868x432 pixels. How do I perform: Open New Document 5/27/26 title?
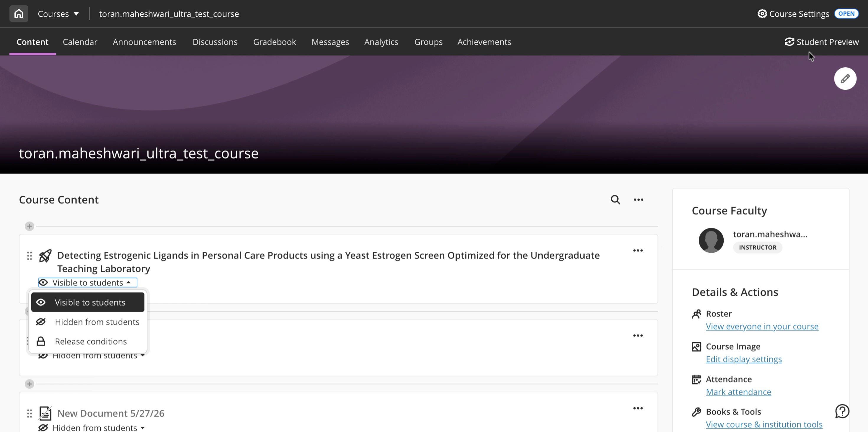(x=110, y=413)
